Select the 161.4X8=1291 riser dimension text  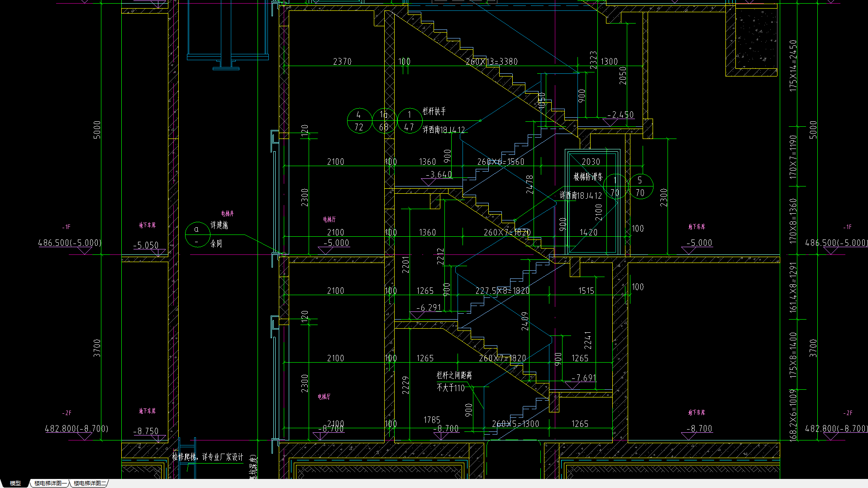click(793, 288)
